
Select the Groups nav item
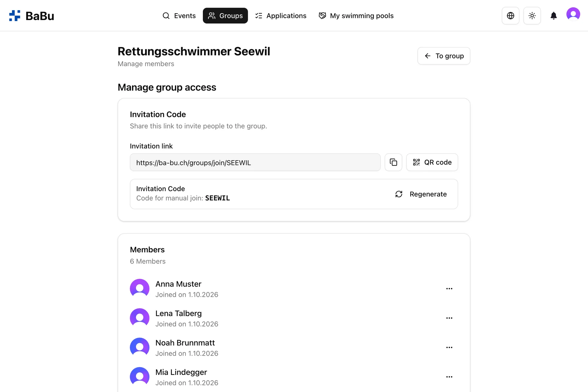225,16
